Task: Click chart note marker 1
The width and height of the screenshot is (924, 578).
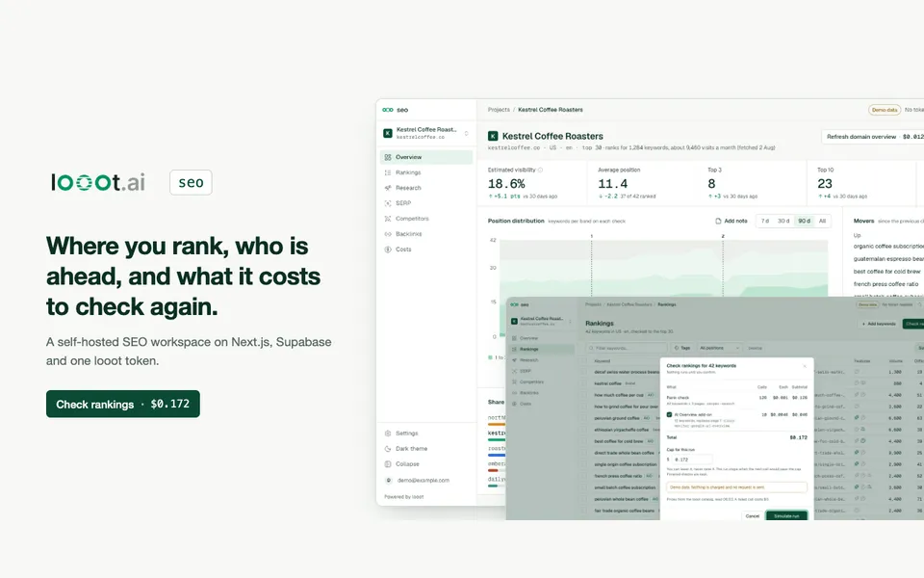Action: [x=592, y=236]
